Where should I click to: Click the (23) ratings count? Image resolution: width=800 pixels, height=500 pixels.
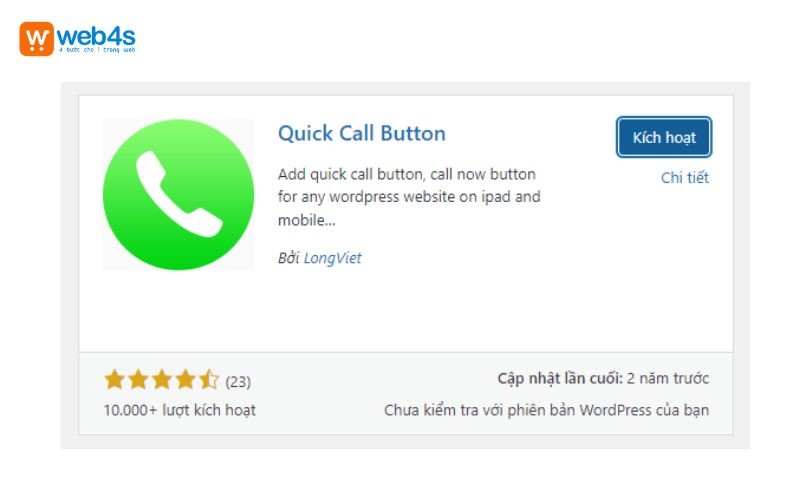click(x=238, y=382)
